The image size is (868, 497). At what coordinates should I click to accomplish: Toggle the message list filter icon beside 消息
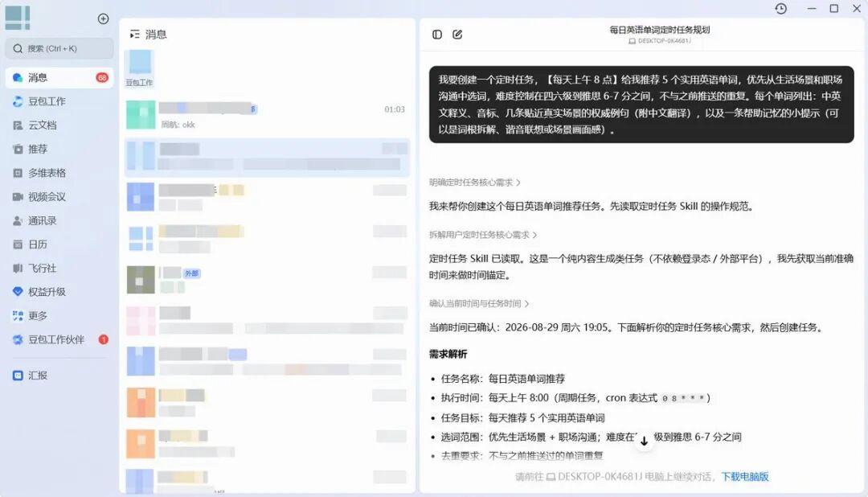pos(134,35)
